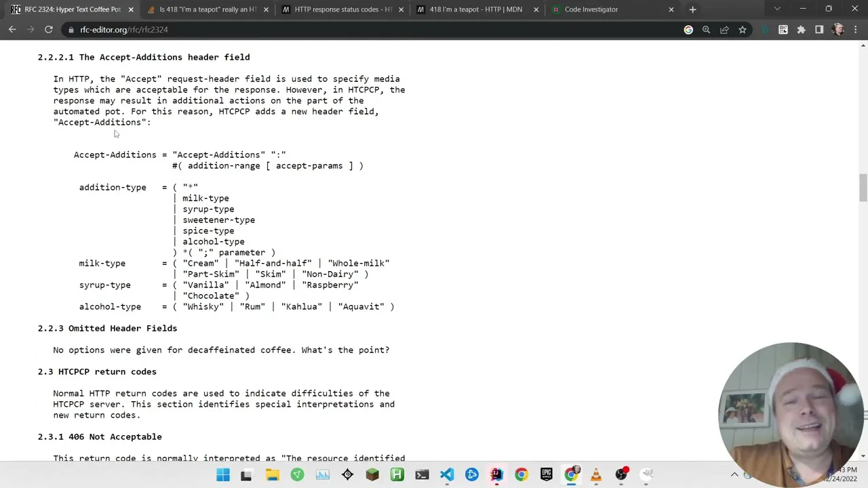Click the page vertical scrollbar thumb

[863, 188]
